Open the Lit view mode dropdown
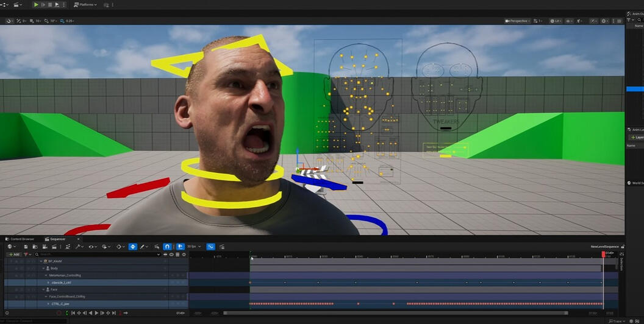The width and height of the screenshot is (644, 324). coord(556,21)
